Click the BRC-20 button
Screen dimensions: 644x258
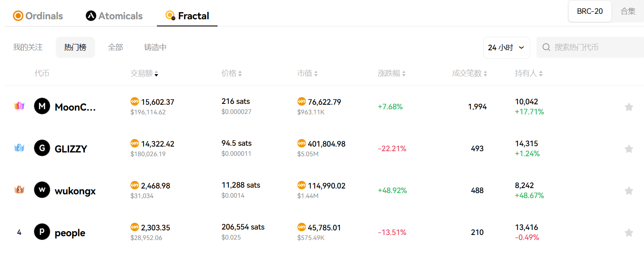tap(590, 11)
